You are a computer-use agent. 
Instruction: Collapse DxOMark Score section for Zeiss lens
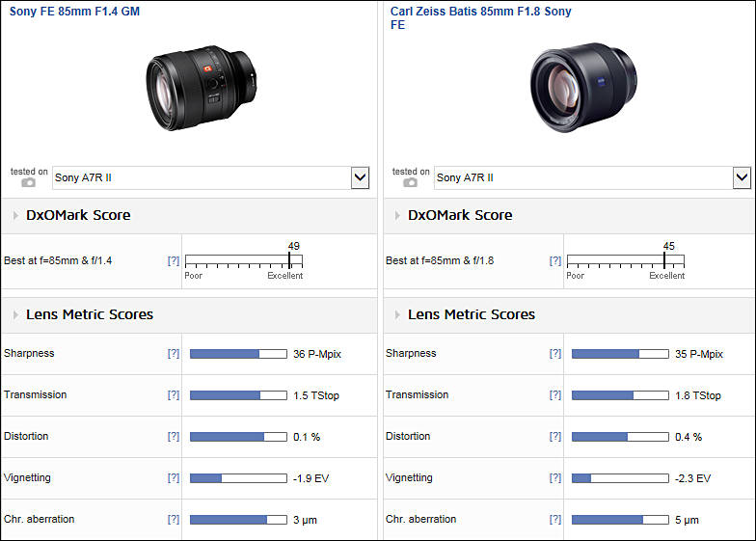pyautogui.click(x=397, y=216)
